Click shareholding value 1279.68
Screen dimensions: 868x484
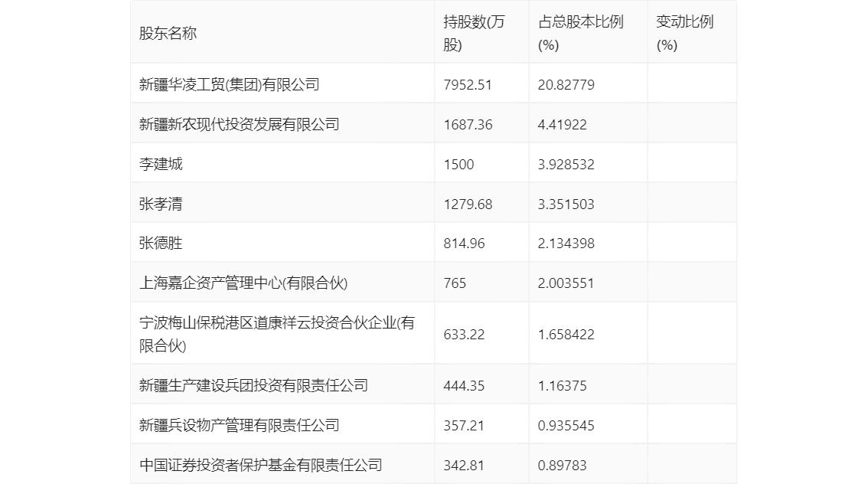coord(468,204)
